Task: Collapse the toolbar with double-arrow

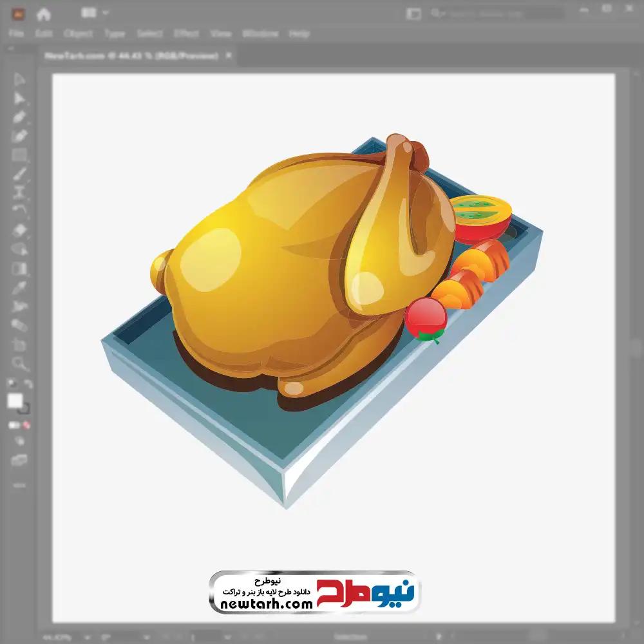Action: (11, 48)
